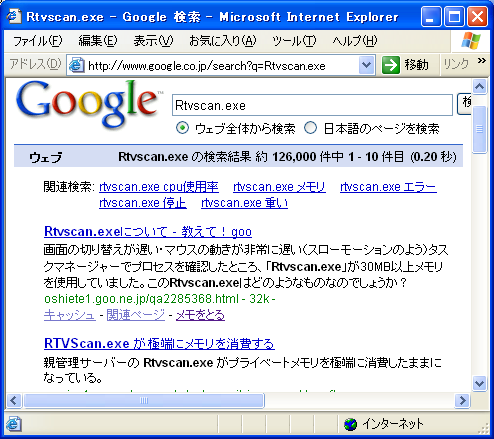Click the 126,000 件 results count text

click(x=301, y=156)
